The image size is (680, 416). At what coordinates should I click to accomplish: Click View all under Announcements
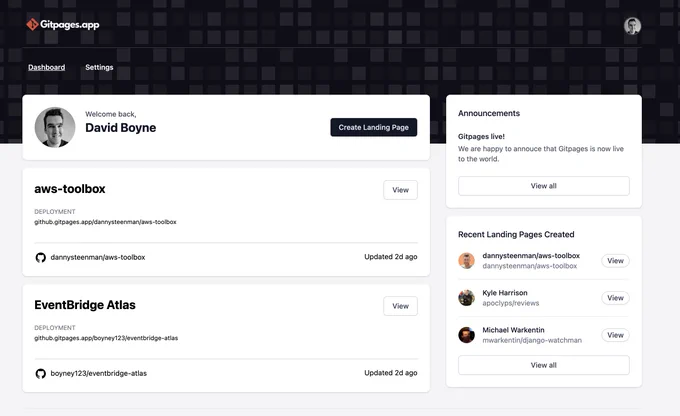point(543,186)
